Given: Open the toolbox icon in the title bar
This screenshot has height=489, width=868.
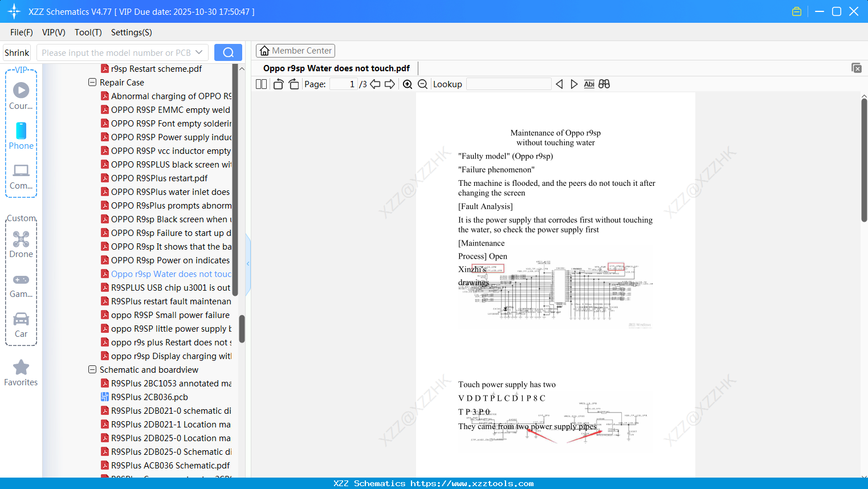Looking at the screenshot, I should [x=797, y=11].
